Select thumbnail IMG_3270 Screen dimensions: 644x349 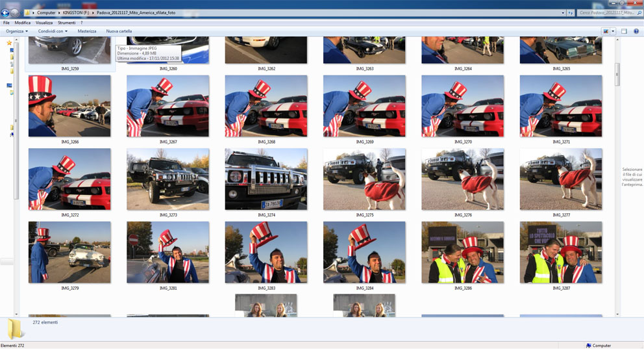[x=462, y=106]
